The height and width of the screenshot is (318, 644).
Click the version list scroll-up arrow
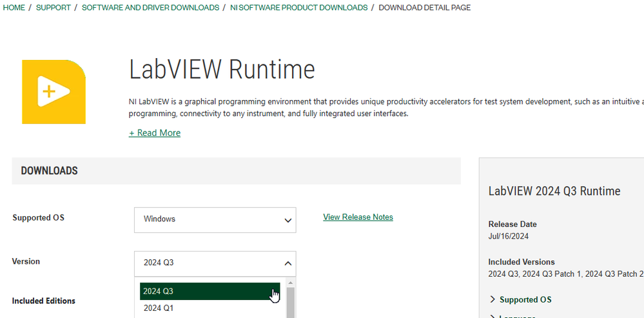(x=290, y=283)
